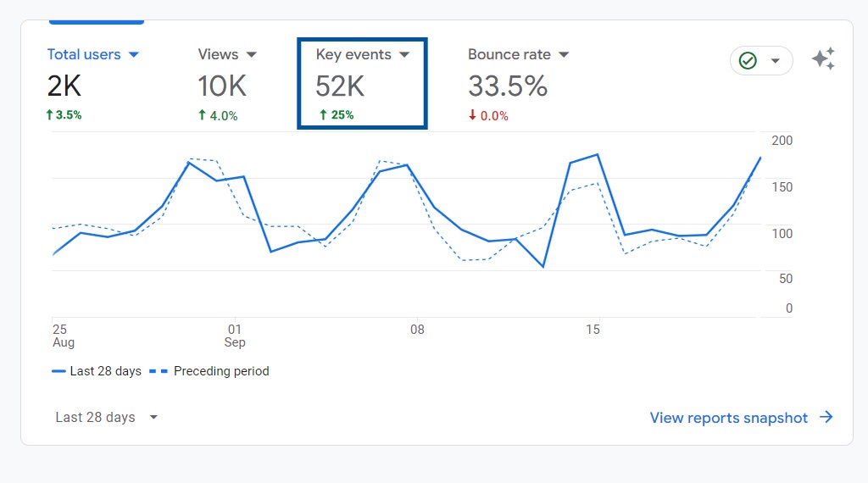Click the chart peak near 15 September

[x=598, y=155]
